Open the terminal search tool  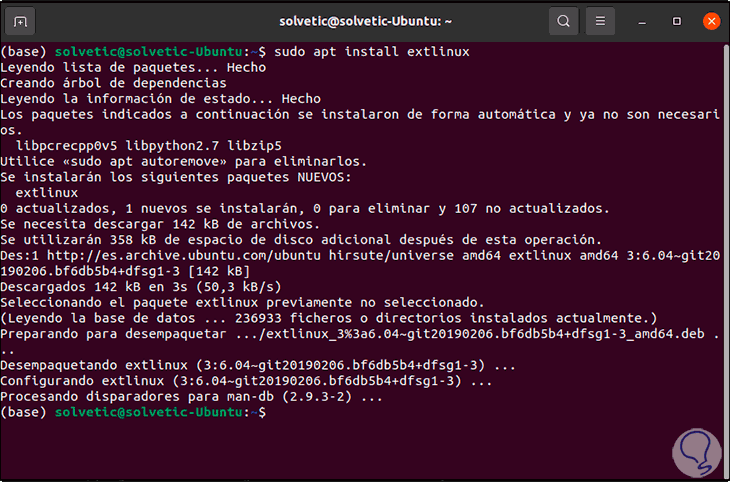point(563,21)
